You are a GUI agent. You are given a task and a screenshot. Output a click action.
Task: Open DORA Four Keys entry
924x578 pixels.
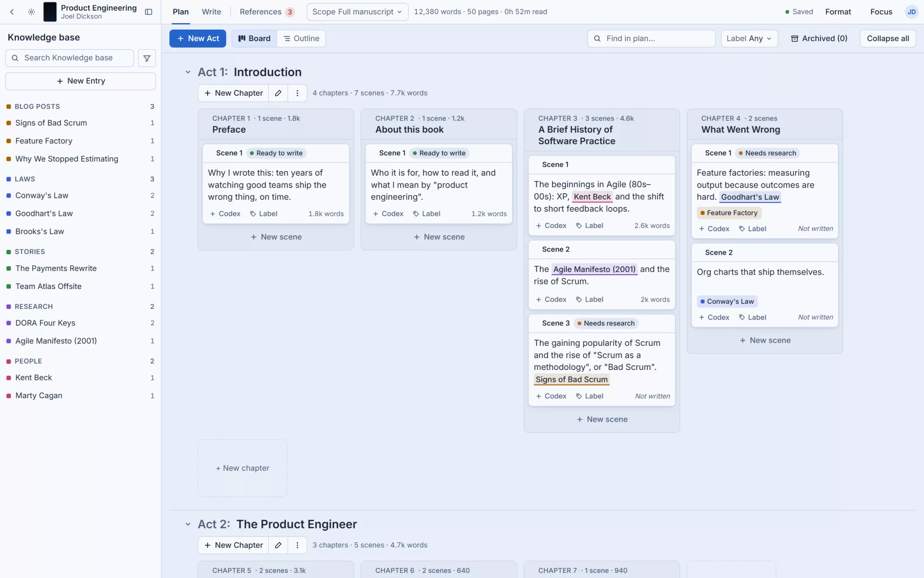coord(80,323)
